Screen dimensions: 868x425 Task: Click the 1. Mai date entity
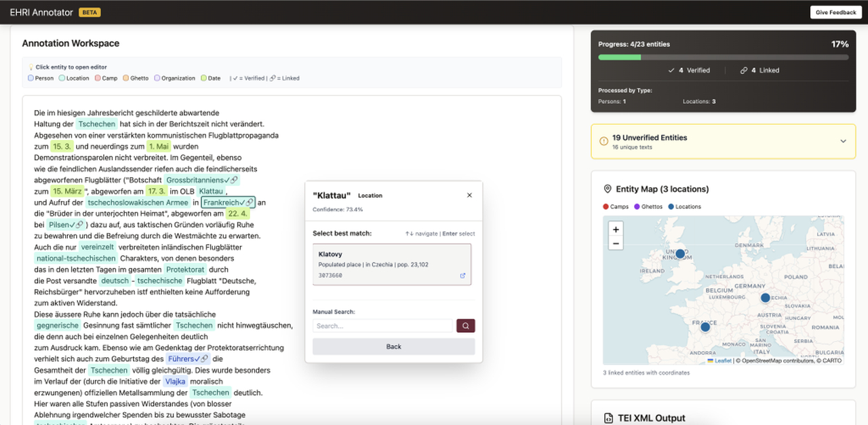tap(158, 146)
